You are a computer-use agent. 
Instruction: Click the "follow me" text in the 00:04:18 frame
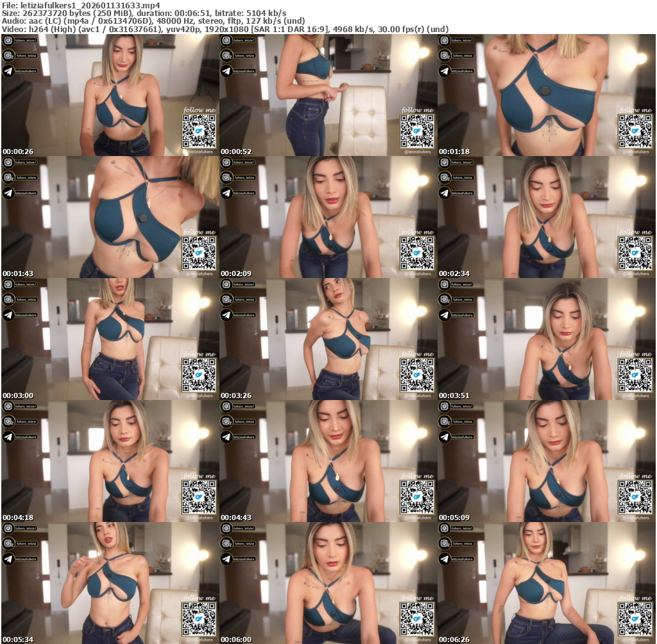(198, 476)
